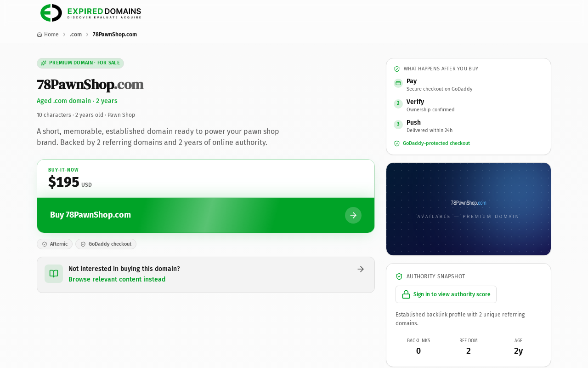Image resolution: width=588 pixels, height=368 pixels.
Task: Click the Home breadcrumb house icon
Action: pyautogui.click(x=40, y=34)
